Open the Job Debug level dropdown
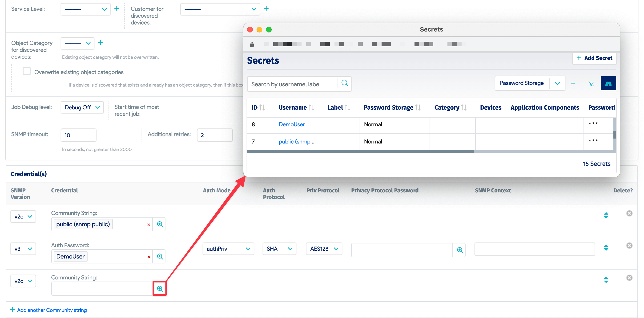Image resolution: width=644 pixels, height=318 pixels. [82, 107]
